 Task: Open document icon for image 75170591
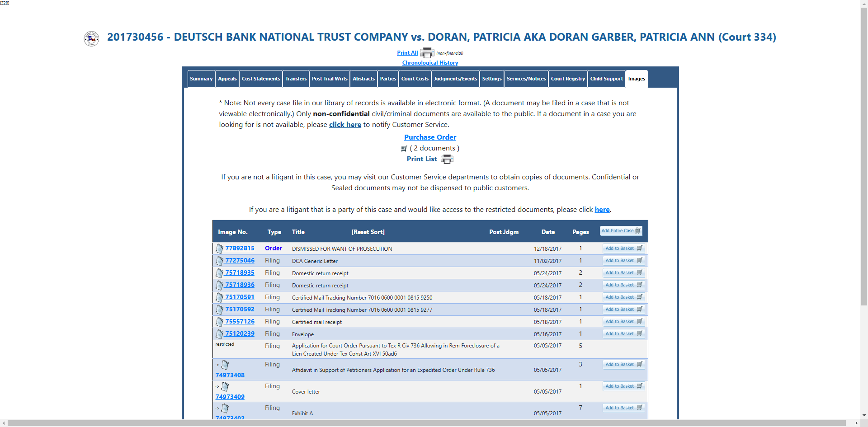click(219, 297)
